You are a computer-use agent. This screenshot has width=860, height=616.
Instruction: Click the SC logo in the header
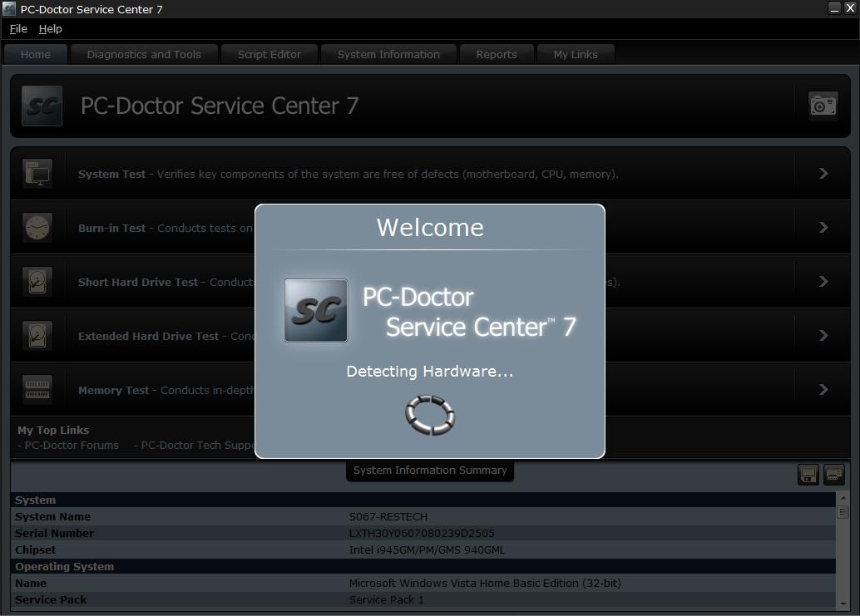click(42, 106)
